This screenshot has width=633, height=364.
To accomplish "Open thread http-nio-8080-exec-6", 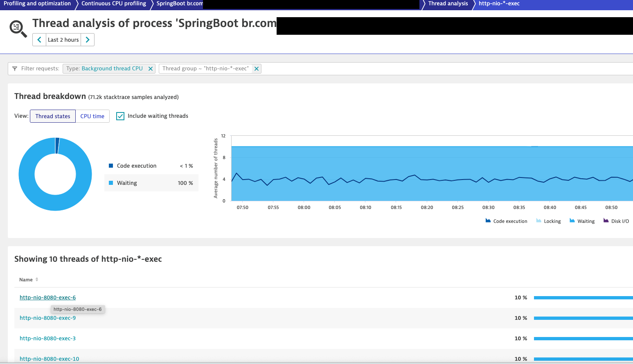I will tap(47, 297).
